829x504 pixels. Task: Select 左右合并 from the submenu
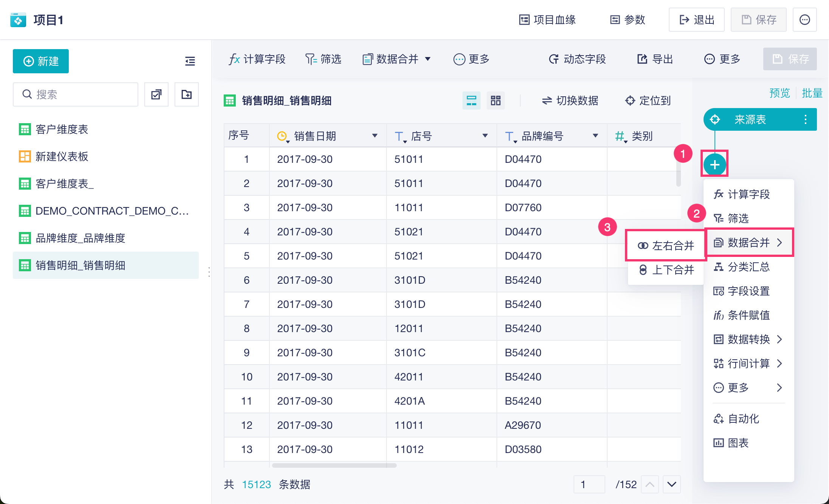666,246
